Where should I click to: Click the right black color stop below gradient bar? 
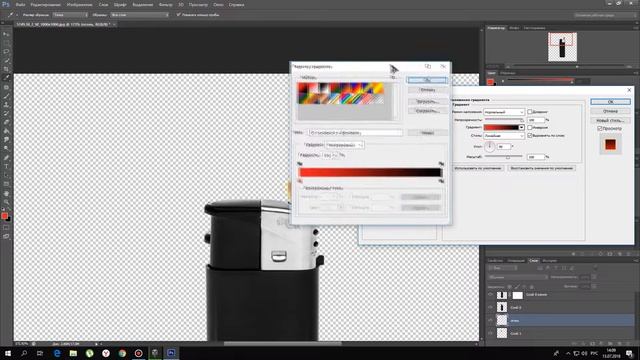(x=441, y=180)
